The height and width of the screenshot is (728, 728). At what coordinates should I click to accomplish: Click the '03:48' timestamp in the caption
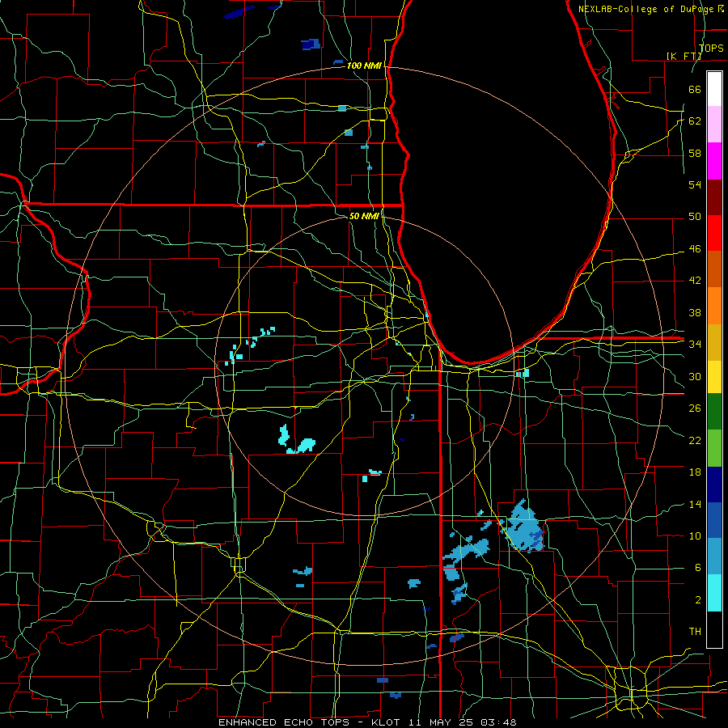click(x=498, y=722)
